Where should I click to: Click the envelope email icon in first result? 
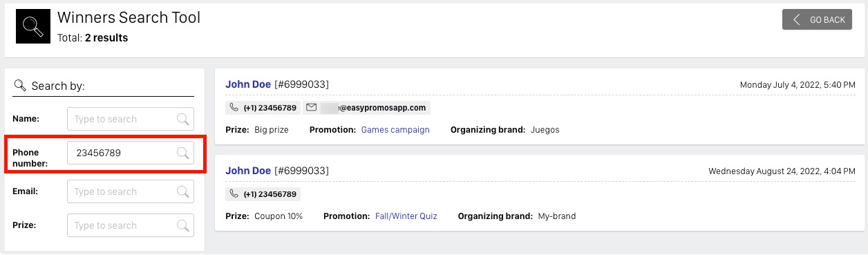pyautogui.click(x=311, y=108)
